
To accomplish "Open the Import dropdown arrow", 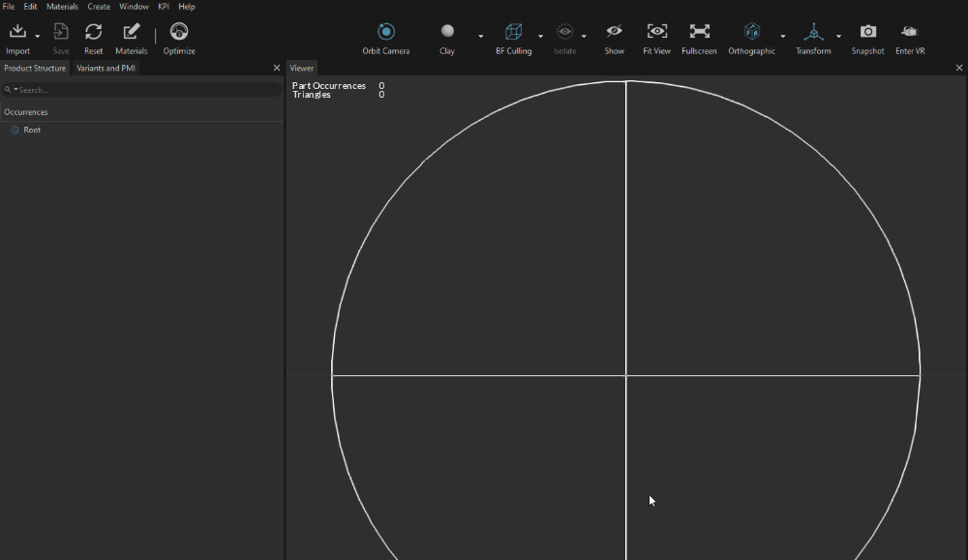I will point(38,36).
